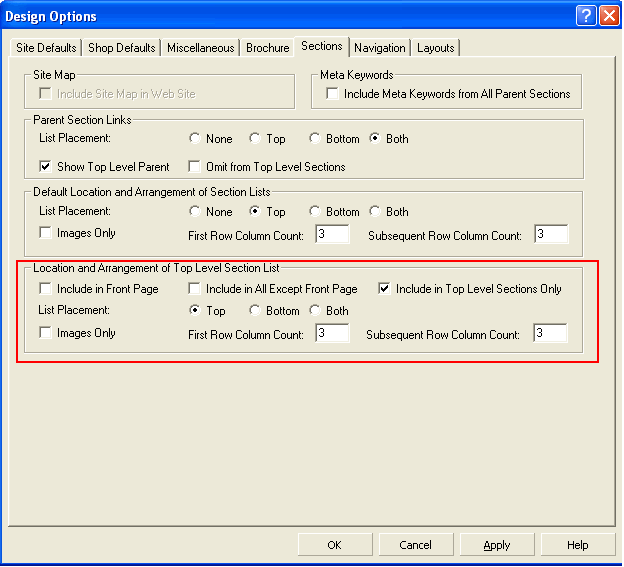The width and height of the screenshot is (624, 567).
Task: Uncheck Show Top Level Parent checkbox
Action: click(x=45, y=167)
